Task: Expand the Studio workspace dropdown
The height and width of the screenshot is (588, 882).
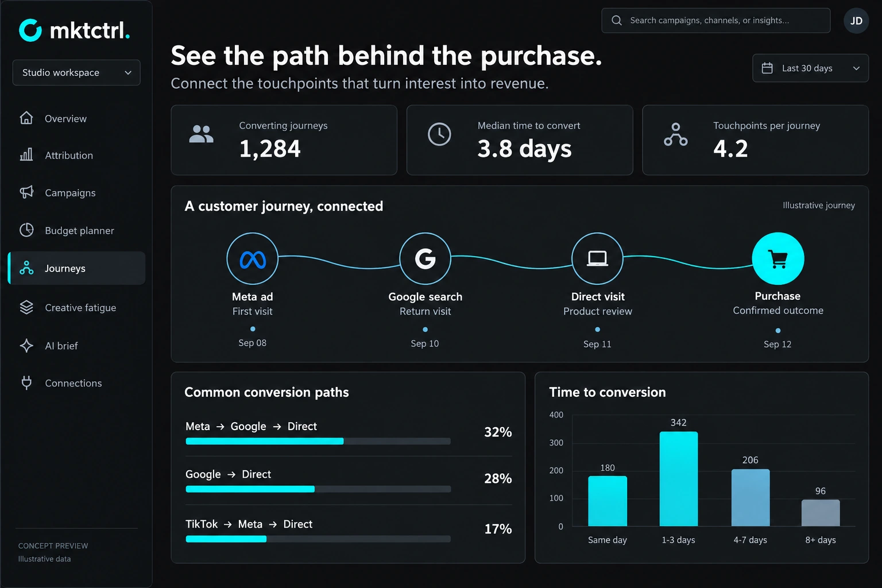Action: (76, 72)
